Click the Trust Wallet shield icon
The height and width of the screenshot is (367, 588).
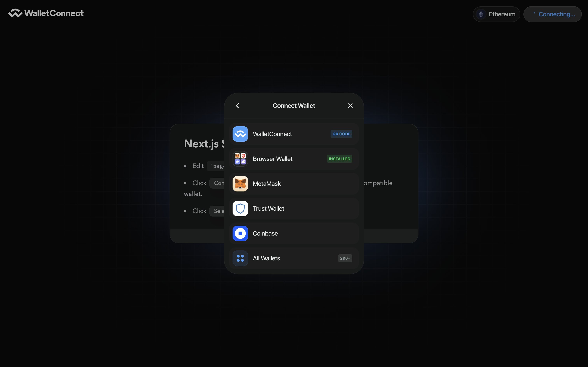240,208
